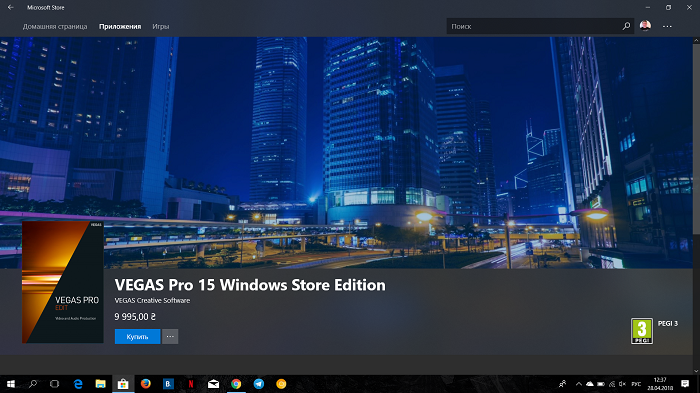Open File Explorer from the taskbar
The image size is (700, 393).
pyautogui.click(x=100, y=384)
